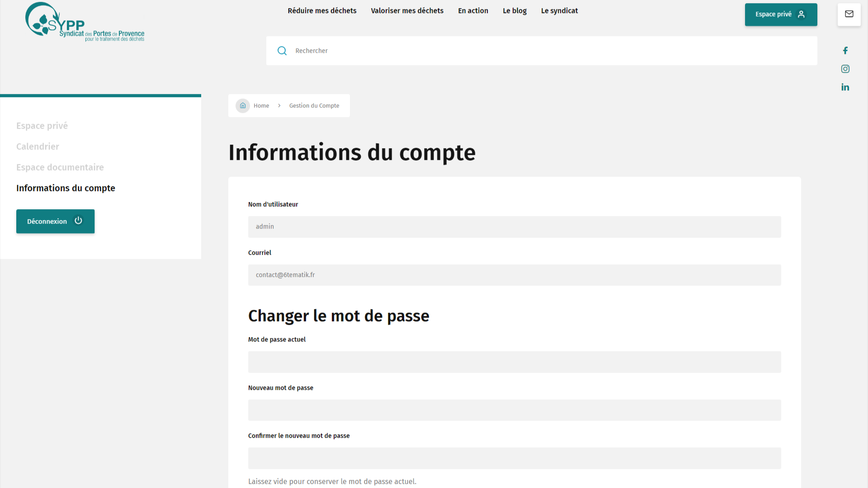This screenshot has width=868, height=488.
Task: Click the envelope contact icon
Action: point(849,14)
